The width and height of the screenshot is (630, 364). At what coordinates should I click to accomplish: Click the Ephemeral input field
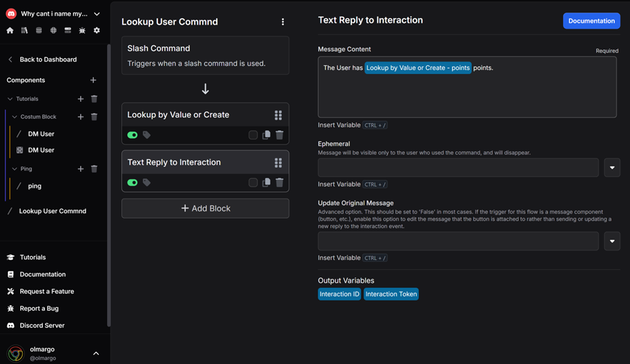[x=458, y=167]
